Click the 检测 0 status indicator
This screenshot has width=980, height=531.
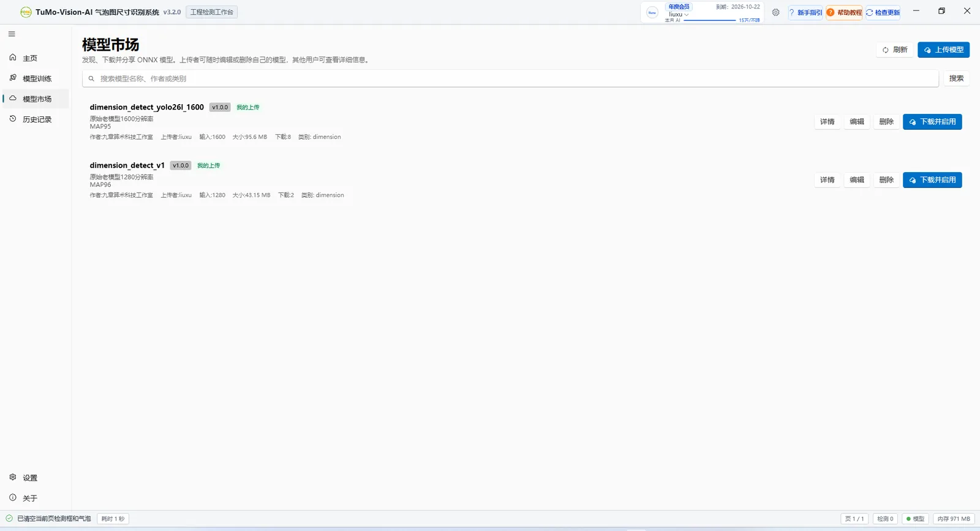pyautogui.click(x=885, y=519)
